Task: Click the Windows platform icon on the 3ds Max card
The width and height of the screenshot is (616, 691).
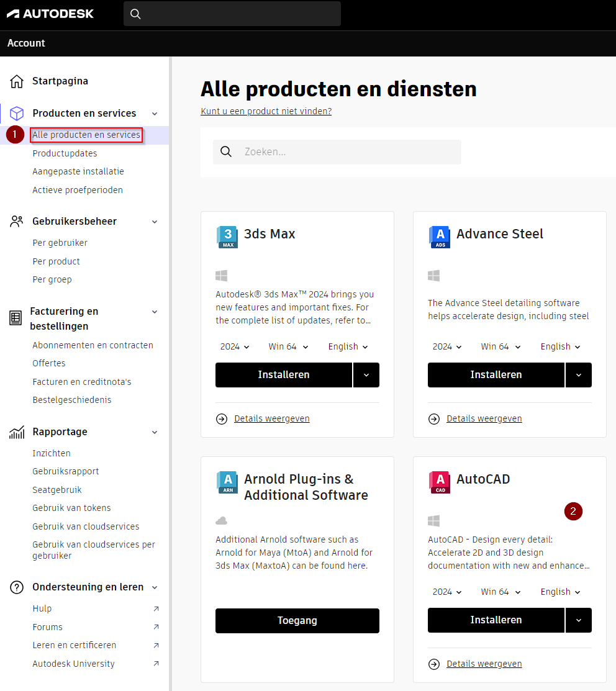Action: (x=221, y=276)
